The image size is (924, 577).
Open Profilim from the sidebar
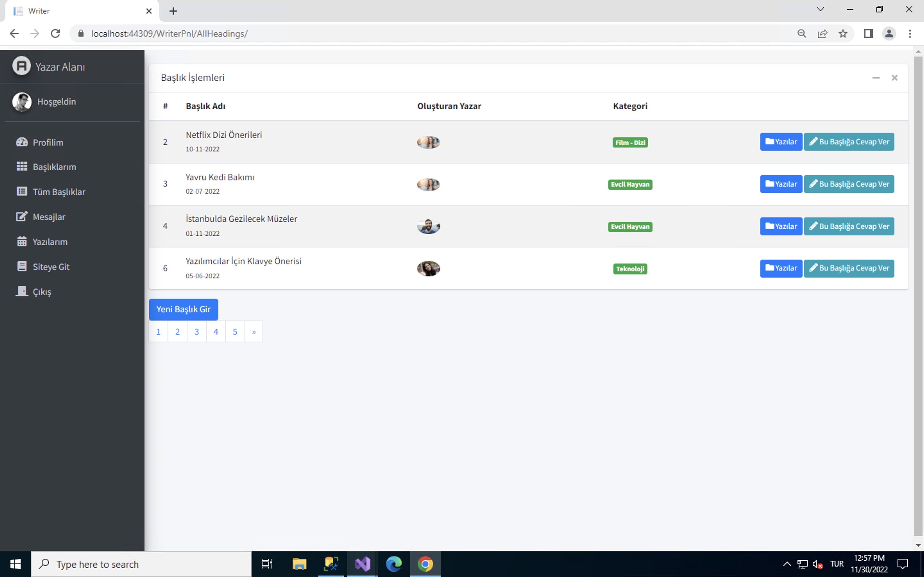point(48,142)
